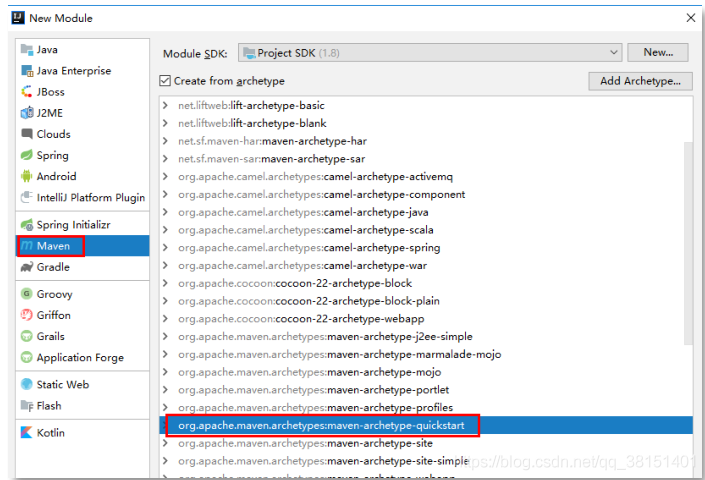Viewport: 705px width, 480px height.
Task: Open the Module SDK dropdown
Action: coord(430,53)
